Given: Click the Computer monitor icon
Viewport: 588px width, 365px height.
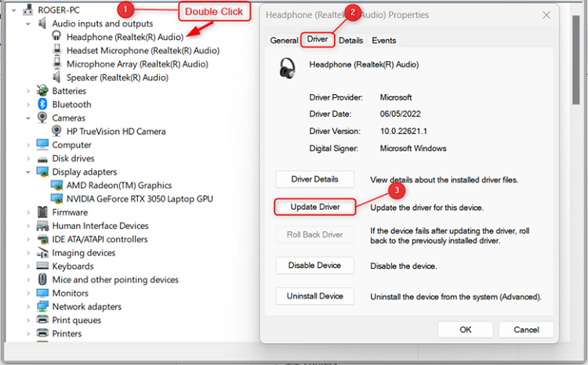Looking at the screenshot, I should coord(42,144).
